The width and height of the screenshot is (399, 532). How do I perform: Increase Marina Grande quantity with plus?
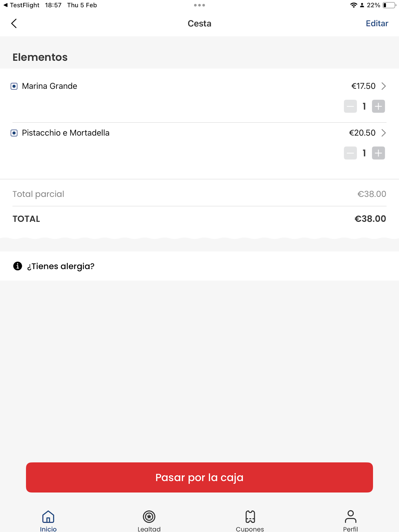[378, 106]
